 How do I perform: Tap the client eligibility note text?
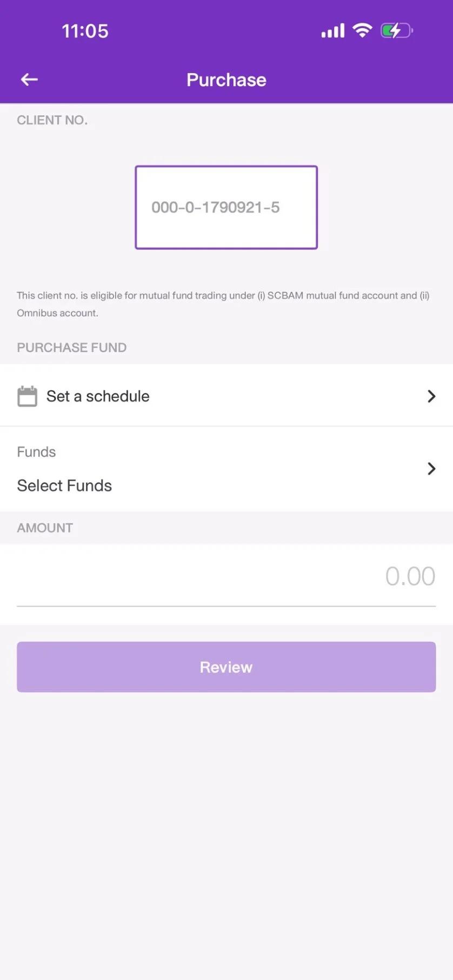[223, 304]
